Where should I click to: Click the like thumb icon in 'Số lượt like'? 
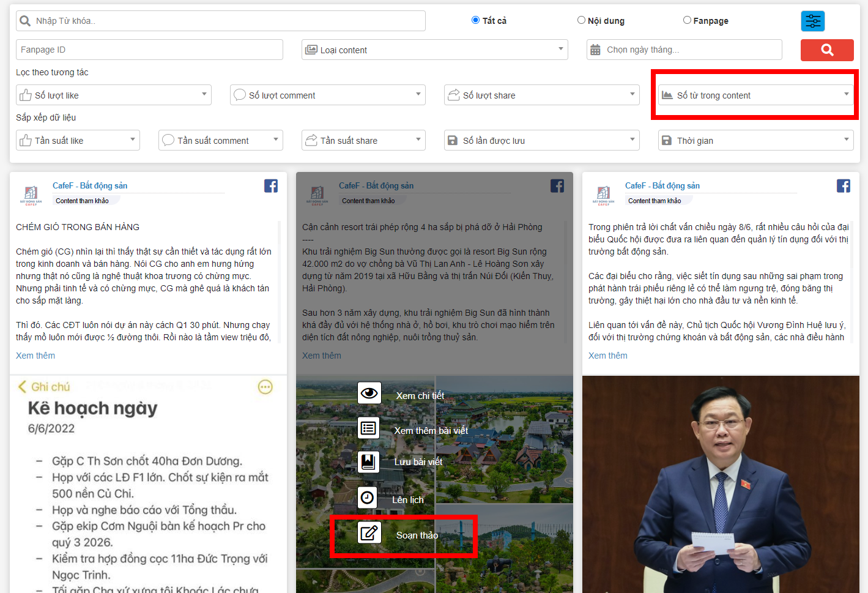[26, 95]
